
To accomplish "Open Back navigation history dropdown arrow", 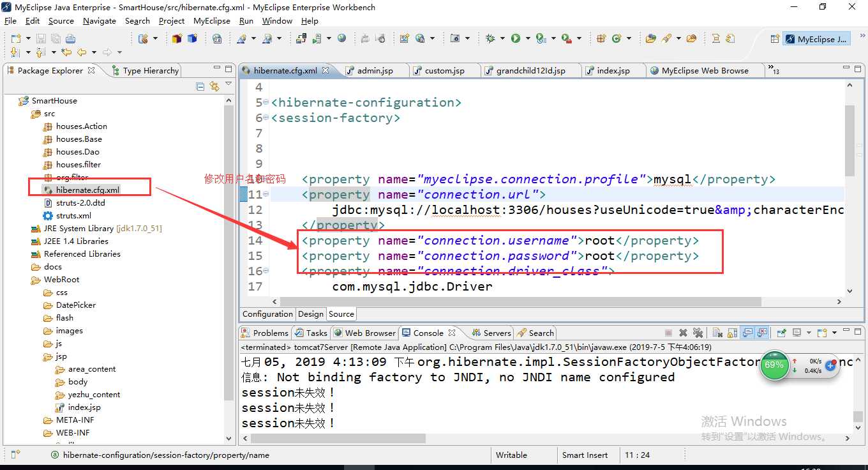I will click(94, 52).
